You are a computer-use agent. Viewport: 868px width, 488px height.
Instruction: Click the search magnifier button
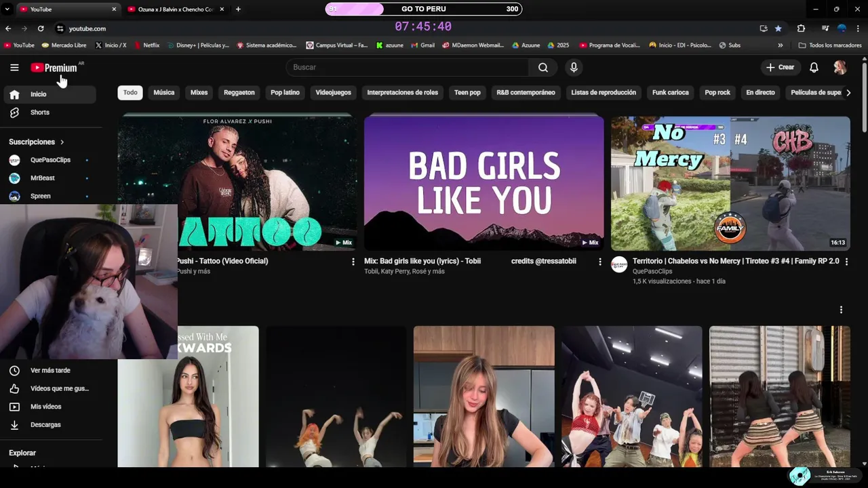coord(543,67)
